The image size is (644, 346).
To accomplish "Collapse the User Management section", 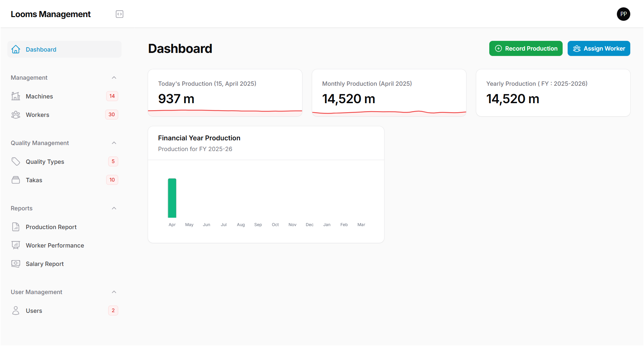I will [x=114, y=292].
